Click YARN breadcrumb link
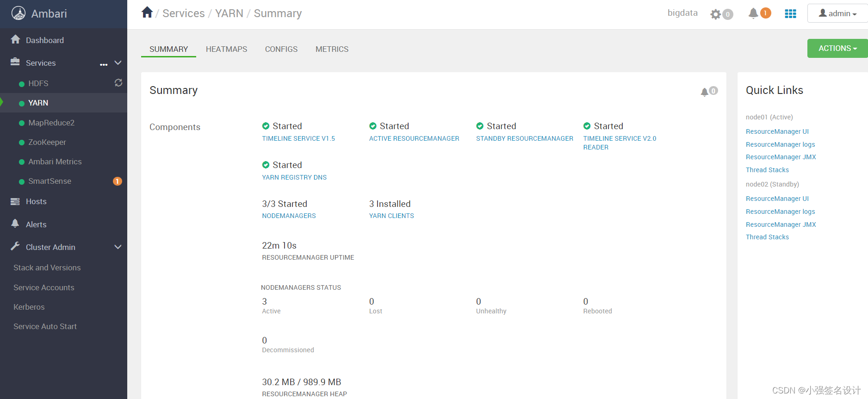 point(229,13)
